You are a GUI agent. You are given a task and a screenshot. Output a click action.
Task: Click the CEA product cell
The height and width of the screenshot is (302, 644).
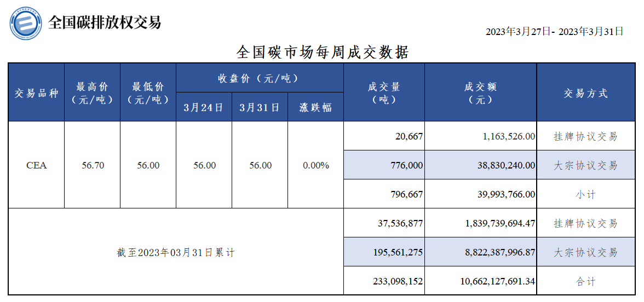36,165
